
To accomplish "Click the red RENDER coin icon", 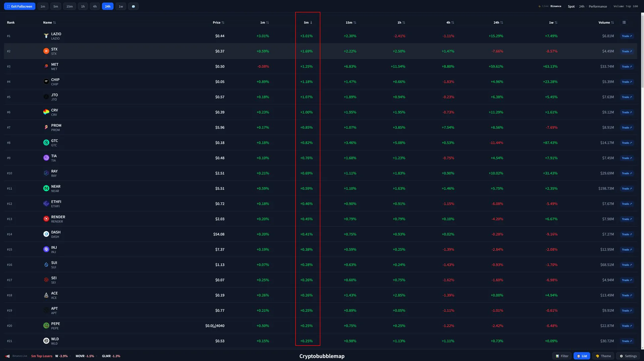I will coord(46,219).
